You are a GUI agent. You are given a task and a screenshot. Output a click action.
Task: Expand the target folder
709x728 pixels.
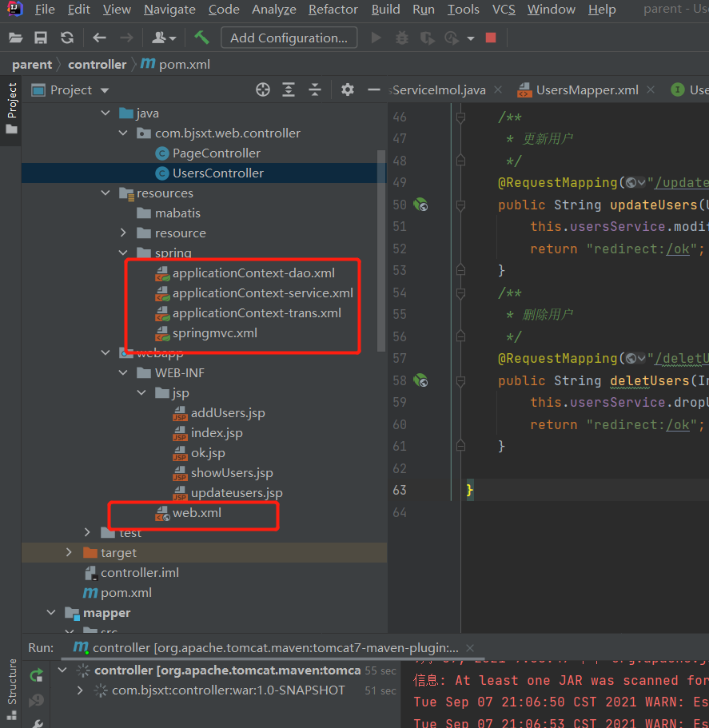pyautogui.click(x=70, y=552)
